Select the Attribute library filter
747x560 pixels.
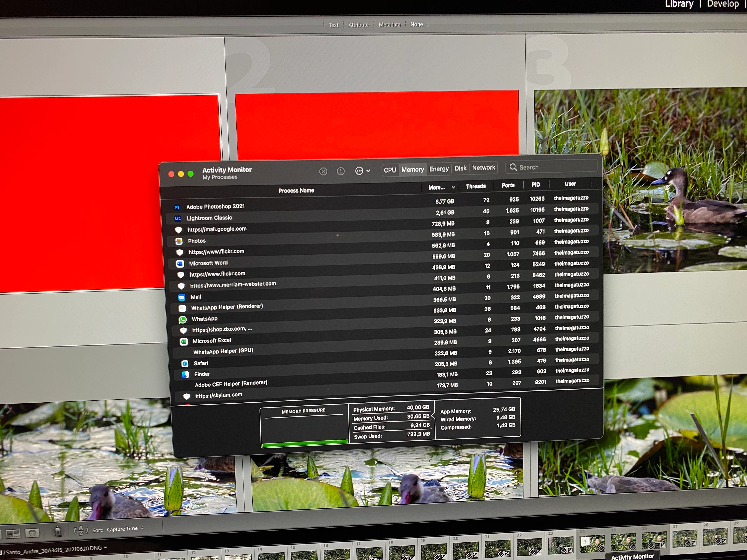pyautogui.click(x=358, y=25)
